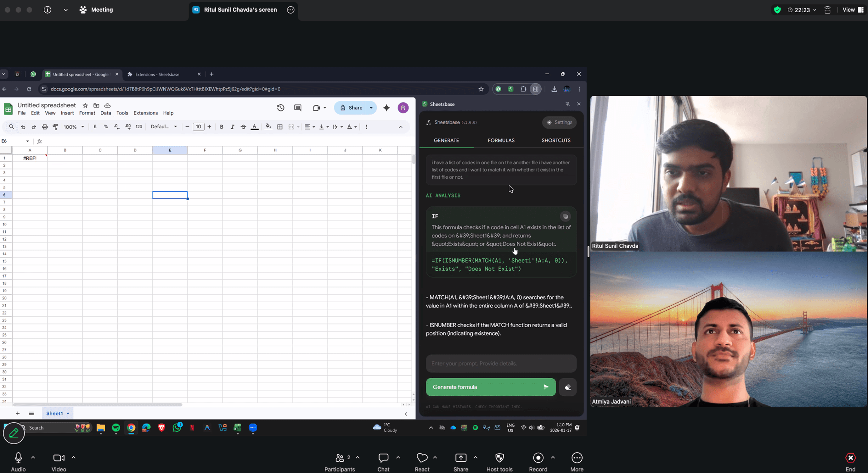Click the Gemini sparkle icon

[x=386, y=108]
